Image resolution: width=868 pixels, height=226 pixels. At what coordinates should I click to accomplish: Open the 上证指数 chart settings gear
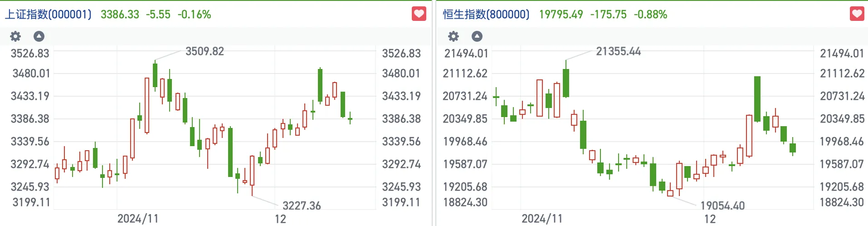[x=15, y=36]
